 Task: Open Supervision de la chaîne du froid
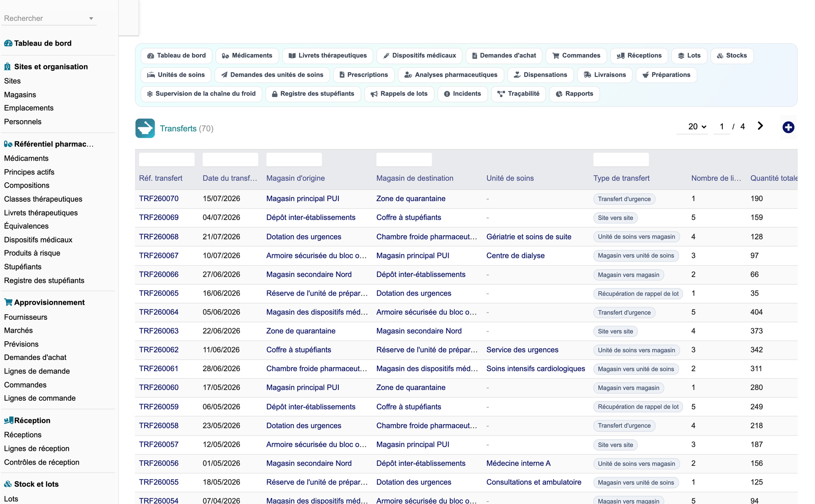(201, 94)
